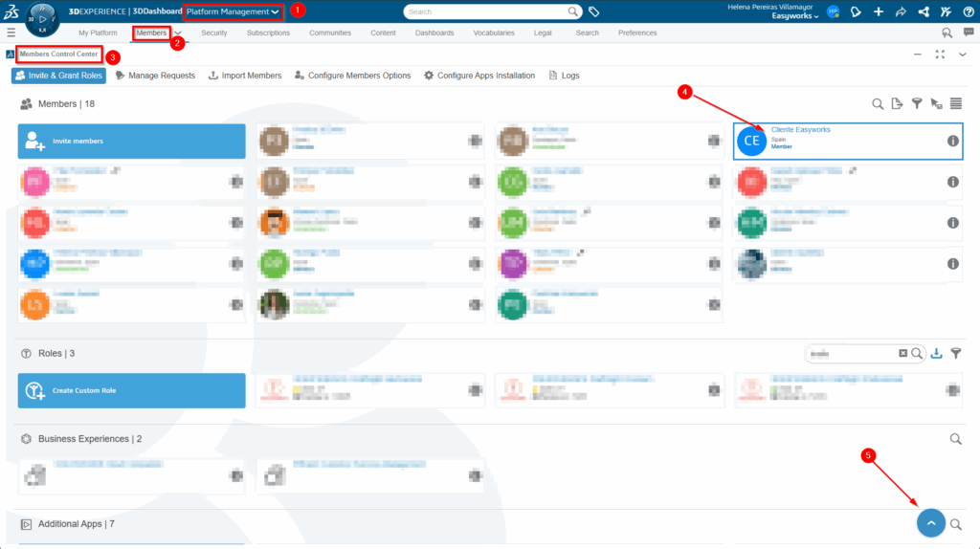Viewport: 980px width, 549px height.
Task: Open the hamburger menu beside the compass
Action: 11,33
